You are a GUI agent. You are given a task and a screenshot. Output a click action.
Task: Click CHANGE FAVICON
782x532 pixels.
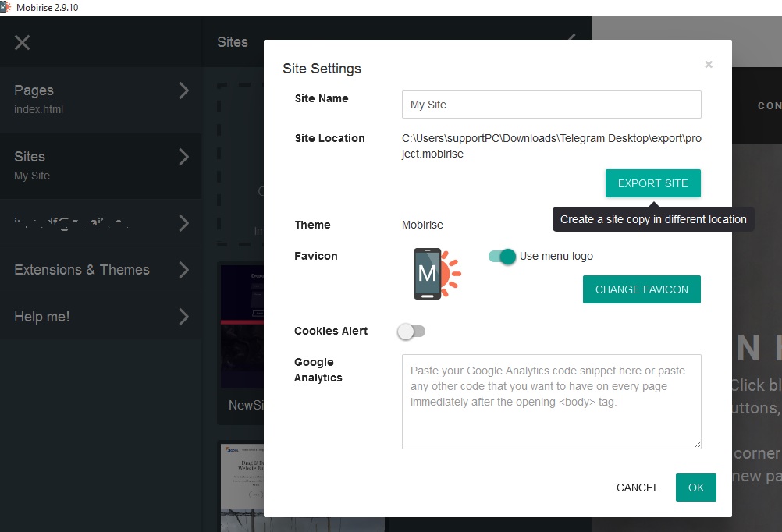(x=642, y=289)
